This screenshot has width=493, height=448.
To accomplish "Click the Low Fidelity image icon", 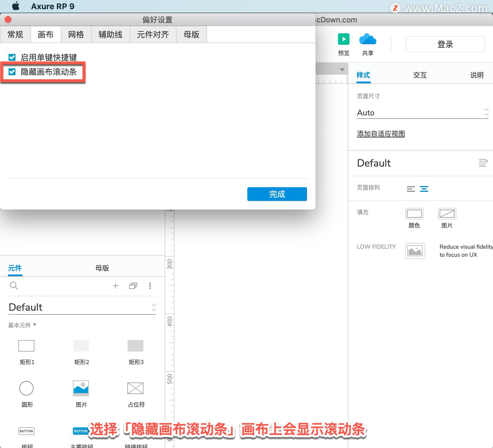I will (x=415, y=251).
